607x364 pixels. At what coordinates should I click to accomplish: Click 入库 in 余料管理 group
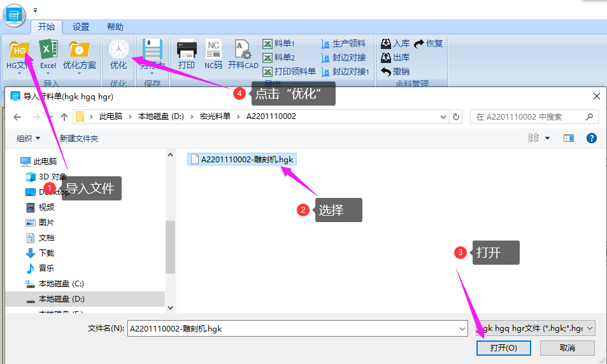tap(396, 44)
